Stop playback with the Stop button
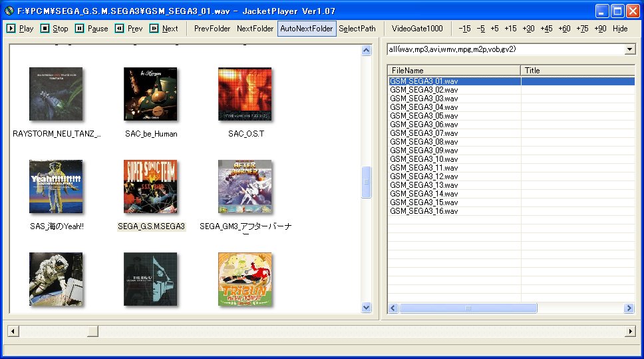This screenshot has width=644, height=359. 54,29
